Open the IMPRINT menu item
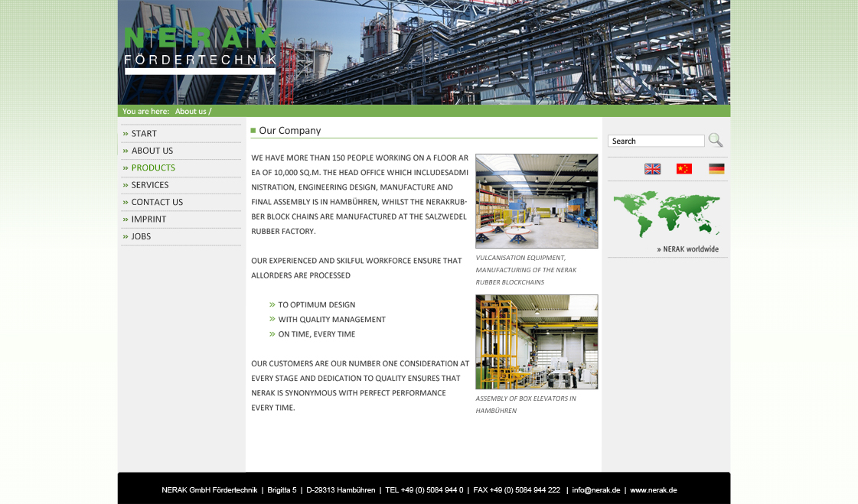858x504 pixels. click(x=148, y=219)
